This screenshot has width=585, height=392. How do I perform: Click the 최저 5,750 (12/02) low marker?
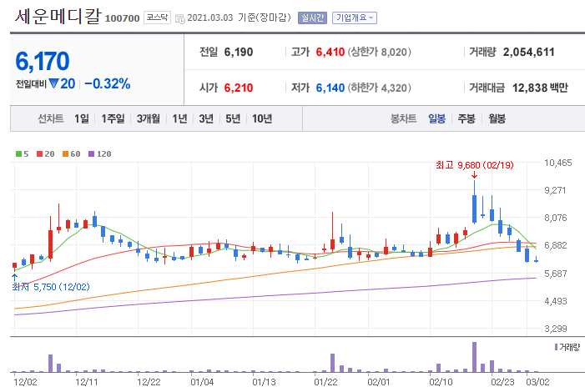(x=51, y=287)
